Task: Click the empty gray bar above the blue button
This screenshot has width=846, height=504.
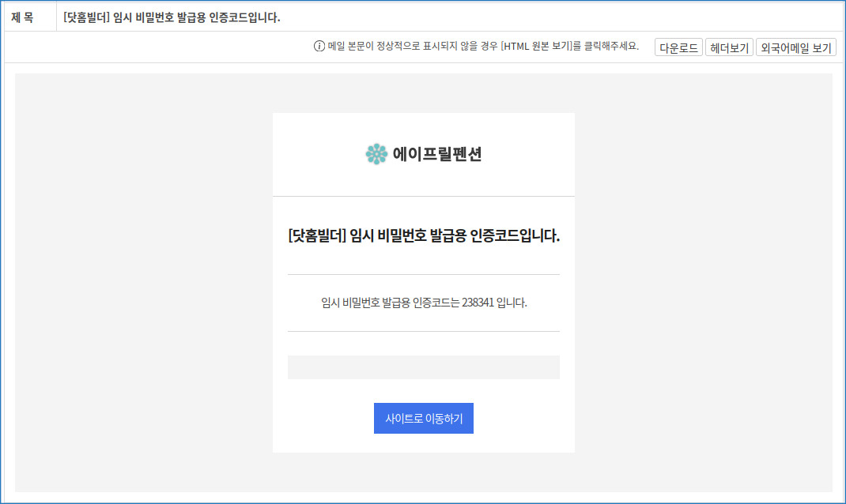Action: 423,367
